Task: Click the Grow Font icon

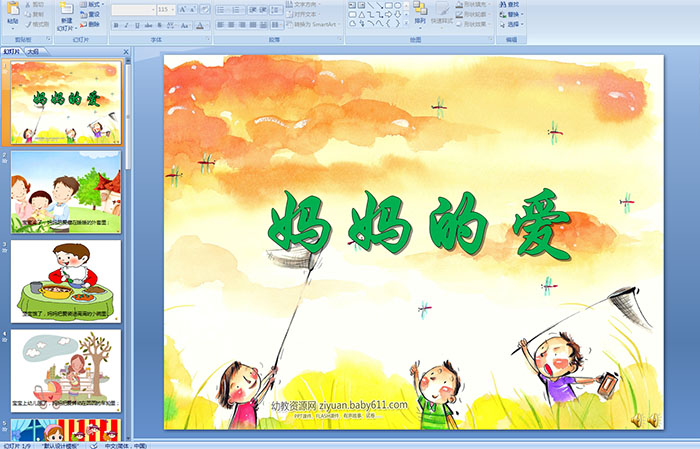Action: click(183, 9)
